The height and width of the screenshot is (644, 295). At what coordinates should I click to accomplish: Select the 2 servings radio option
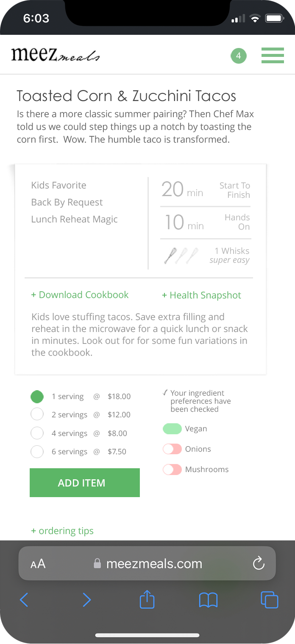[37, 414]
